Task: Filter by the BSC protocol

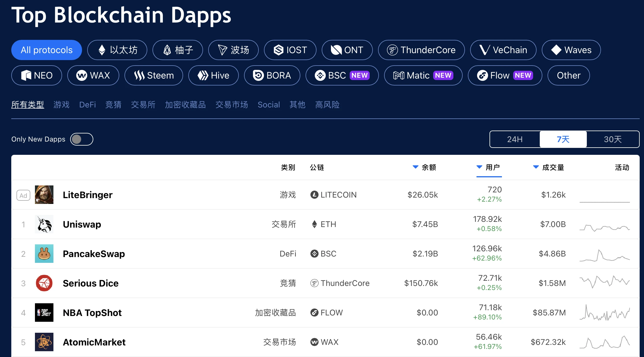Action: click(342, 75)
